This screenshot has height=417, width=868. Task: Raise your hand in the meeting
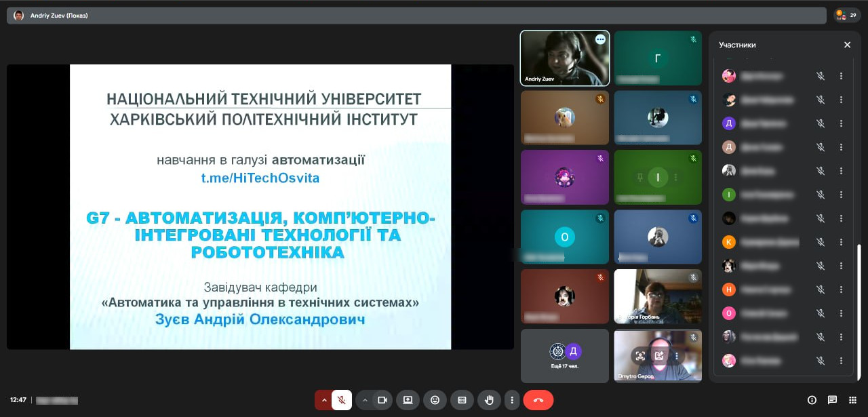tap(489, 400)
